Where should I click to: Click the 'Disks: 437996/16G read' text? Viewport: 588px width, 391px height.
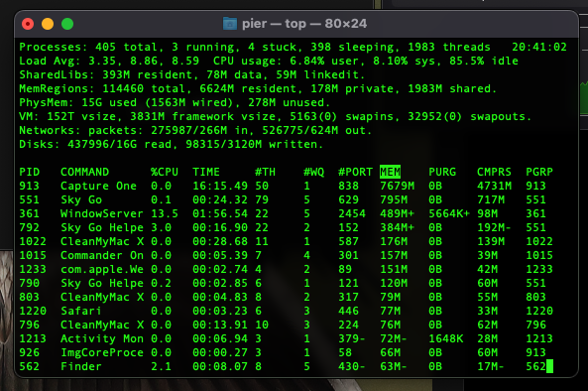95,144
